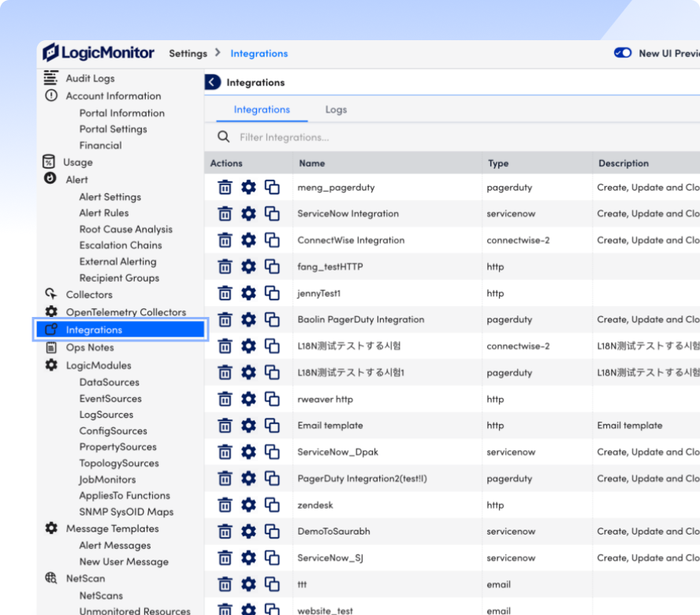Delete the rweaver http integration

(x=225, y=399)
